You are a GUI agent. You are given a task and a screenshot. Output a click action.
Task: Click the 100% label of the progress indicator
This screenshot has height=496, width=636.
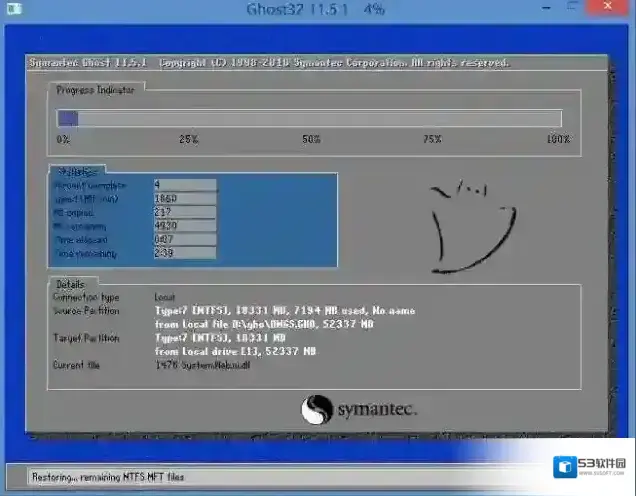pyautogui.click(x=557, y=139)
